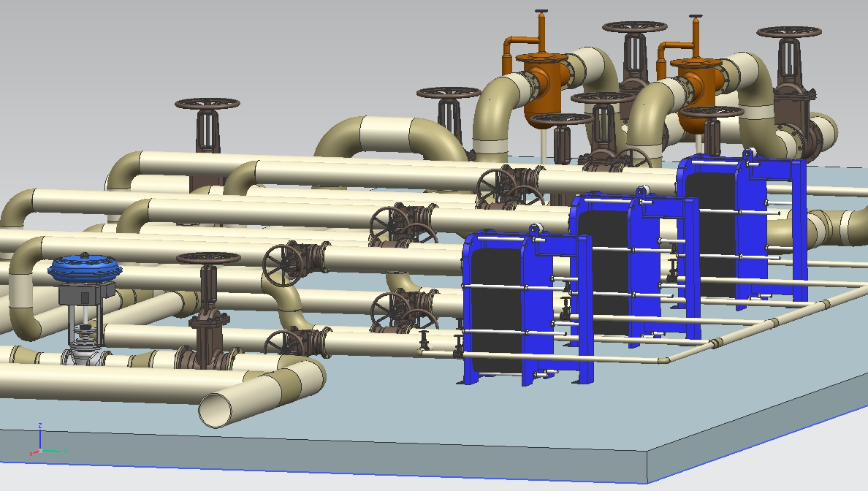The width and height of the screenshot is (868, 491).
Task: Select the control valve body below actuator
Action: pos(84,356)
